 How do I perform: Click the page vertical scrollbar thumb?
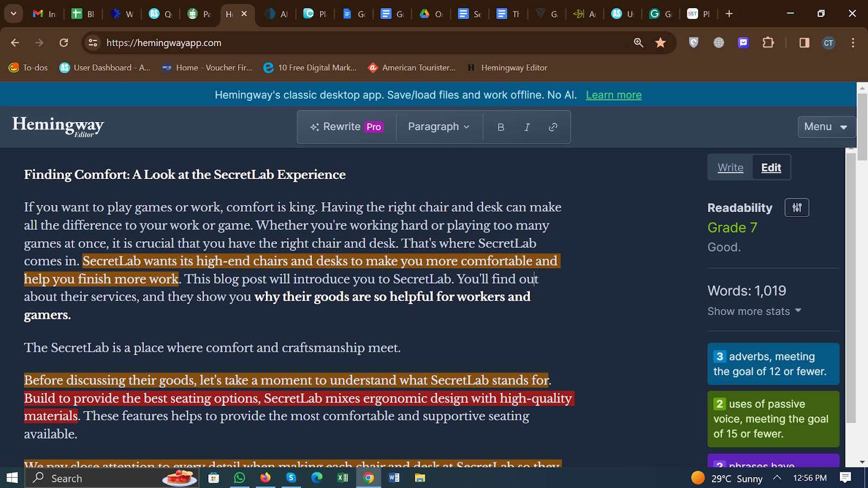(863, 127)
